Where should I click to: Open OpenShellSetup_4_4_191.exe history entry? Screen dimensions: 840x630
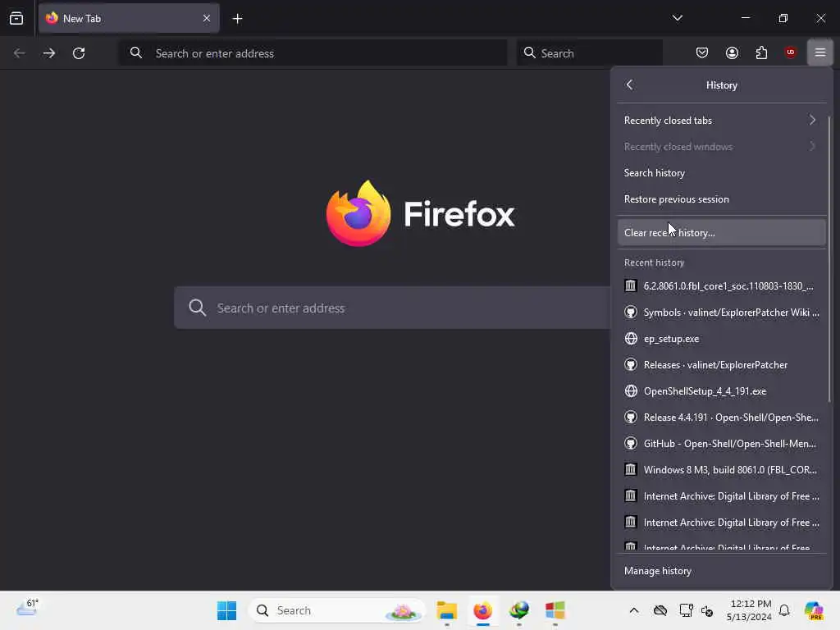(721, 391)
